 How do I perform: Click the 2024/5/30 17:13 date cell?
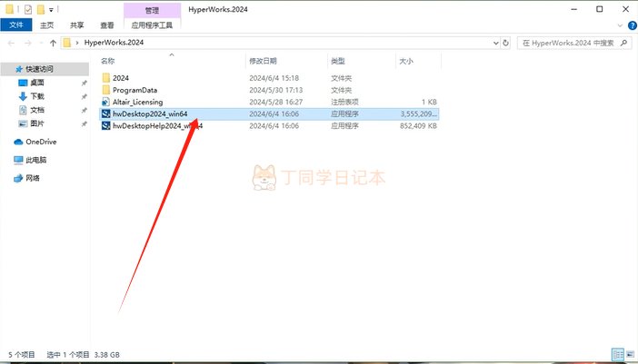coord(276,90)
